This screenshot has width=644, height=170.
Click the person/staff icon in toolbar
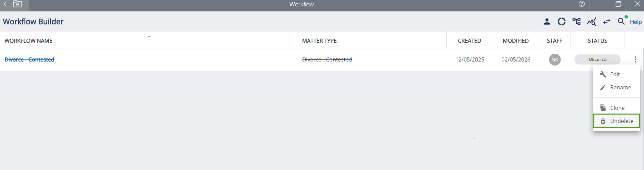547,22
